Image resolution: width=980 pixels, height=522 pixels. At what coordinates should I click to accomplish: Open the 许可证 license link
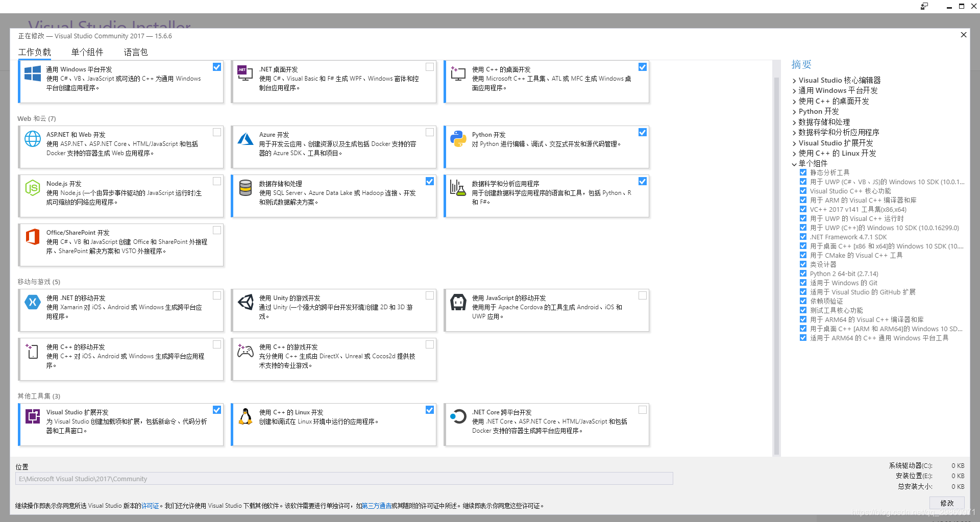click(x=151, y=506)
